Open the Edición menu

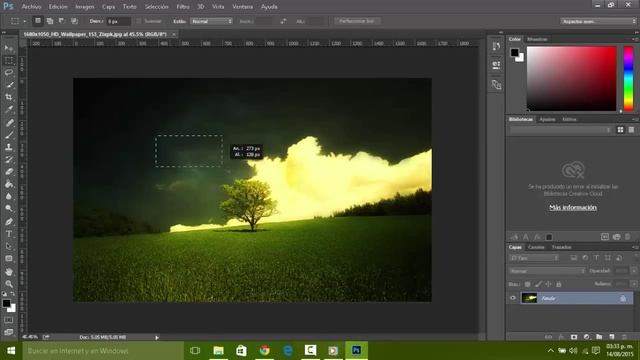pos(58,7)
